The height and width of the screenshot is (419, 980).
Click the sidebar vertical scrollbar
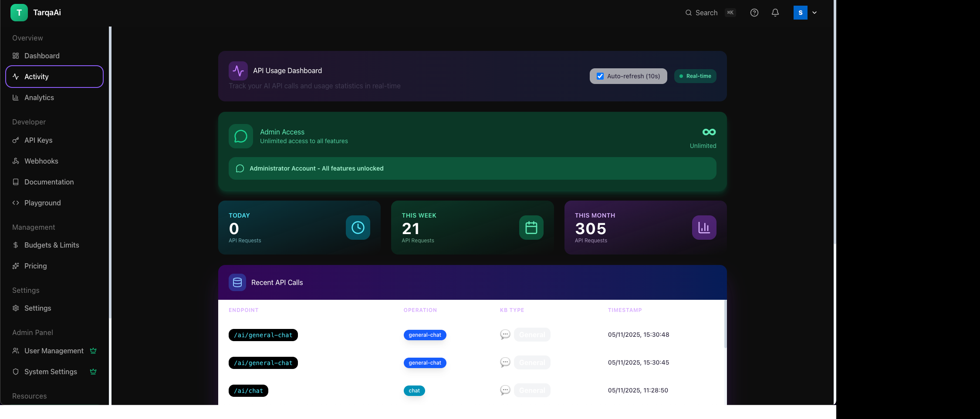tap(110, 172)
